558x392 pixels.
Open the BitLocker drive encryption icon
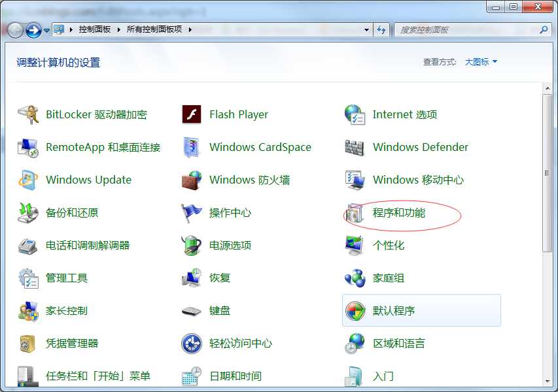tap(28, 114)
